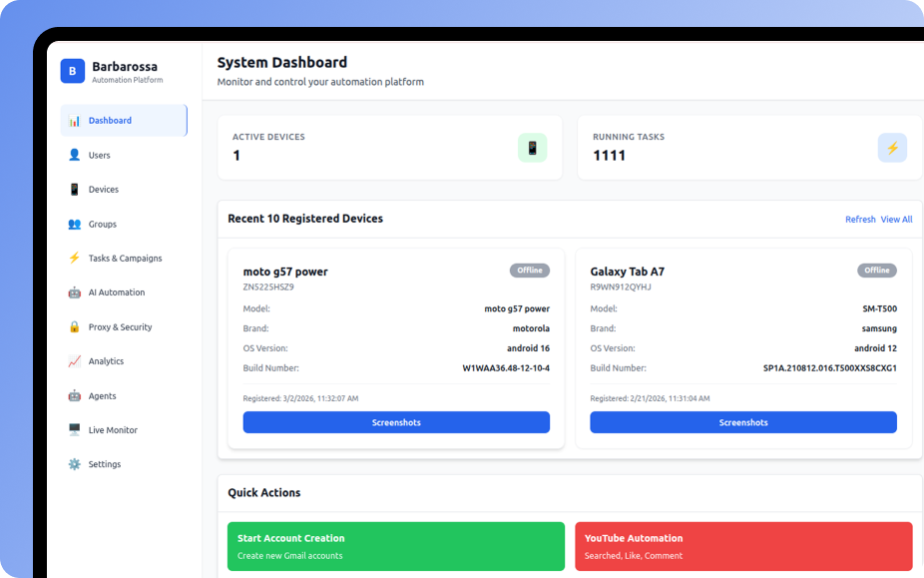
Task: Click the Analytics chart icon in sidebar
Action: coord(74,361)
